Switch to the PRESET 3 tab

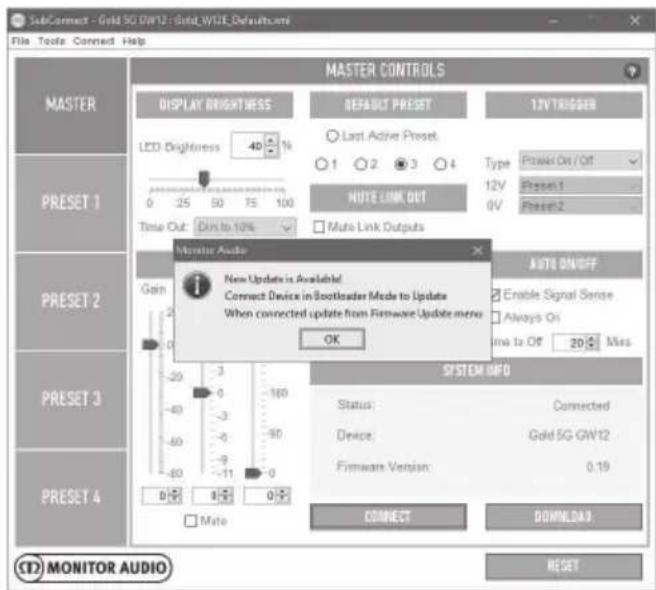[x=71, y=399]
